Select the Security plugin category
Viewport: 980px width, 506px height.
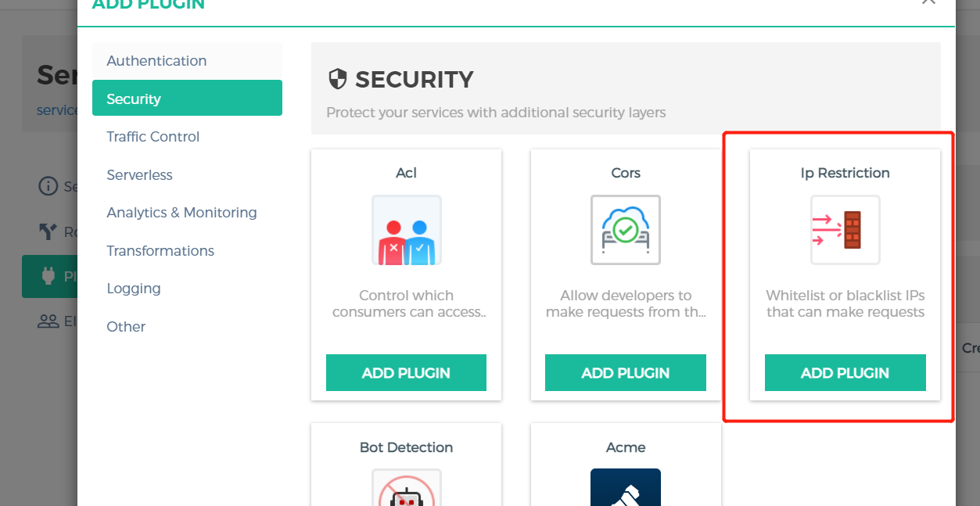tap(187, 99)
